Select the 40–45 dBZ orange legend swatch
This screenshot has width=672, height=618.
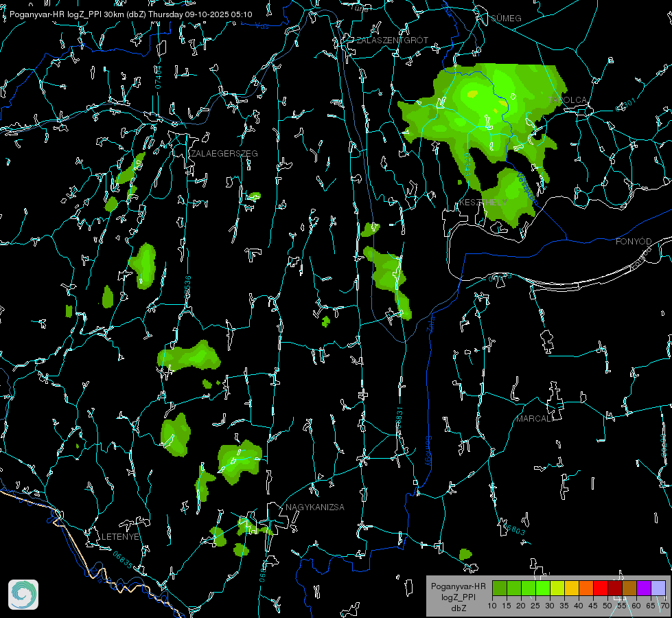[x=586, y=588]
